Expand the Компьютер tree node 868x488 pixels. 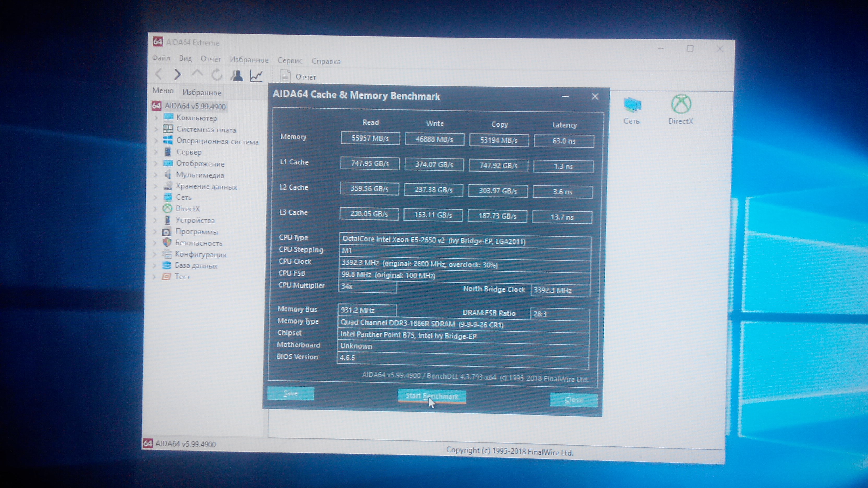point(156,118)
